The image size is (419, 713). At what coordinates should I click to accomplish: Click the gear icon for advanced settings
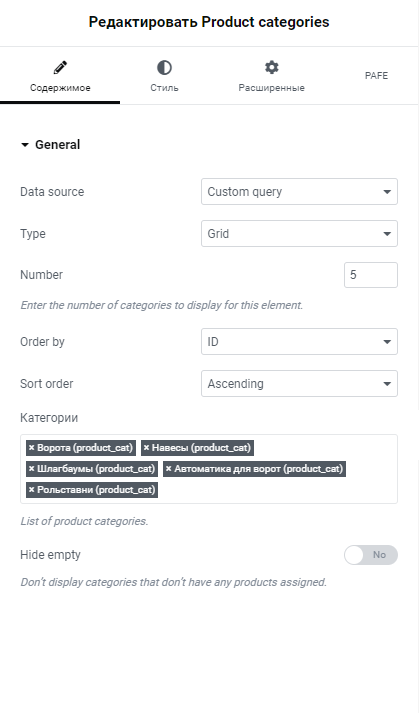point(272,67)
